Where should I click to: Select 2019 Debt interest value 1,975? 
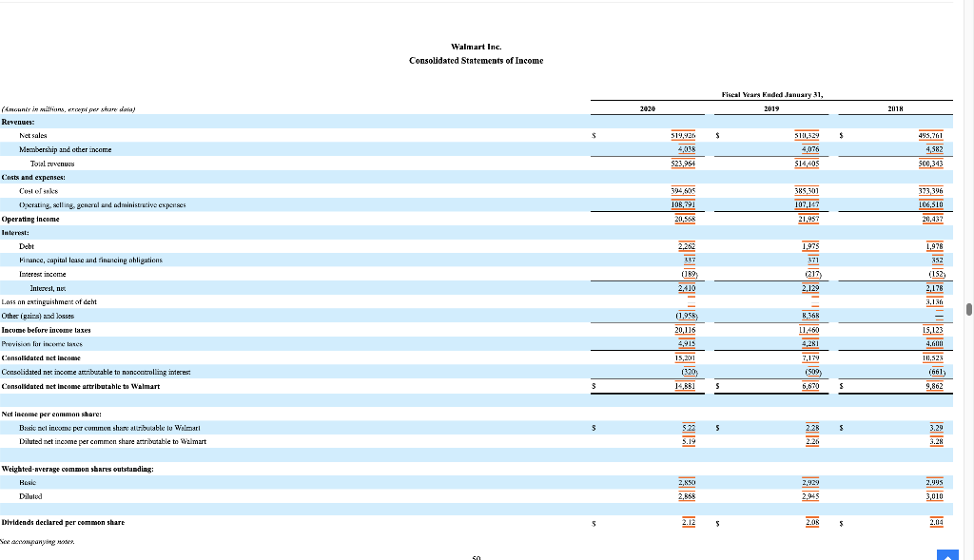[x=810, y=246]
